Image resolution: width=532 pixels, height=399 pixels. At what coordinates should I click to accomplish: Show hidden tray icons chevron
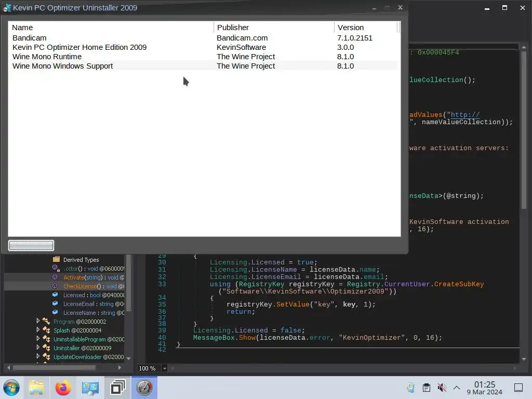point(457,388)
